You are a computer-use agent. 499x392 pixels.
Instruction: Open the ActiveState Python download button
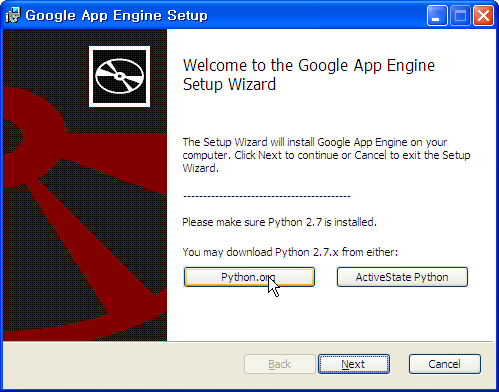click(402, 277)
